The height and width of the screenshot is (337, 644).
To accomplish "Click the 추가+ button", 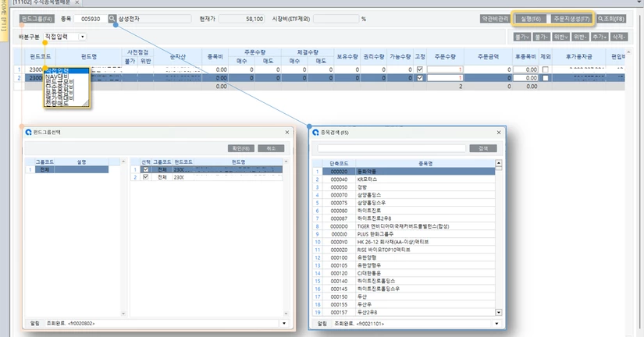I will 600,37.
